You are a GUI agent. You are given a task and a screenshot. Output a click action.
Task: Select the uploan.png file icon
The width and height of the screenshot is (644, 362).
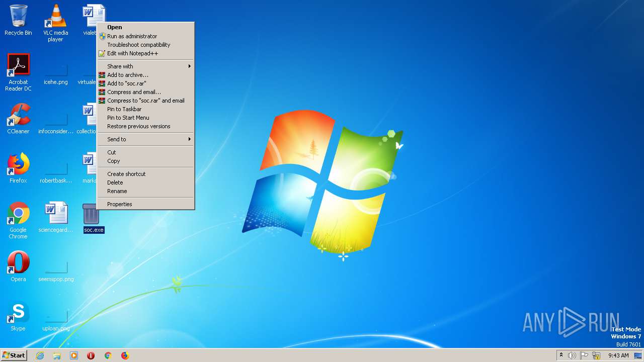55,320
